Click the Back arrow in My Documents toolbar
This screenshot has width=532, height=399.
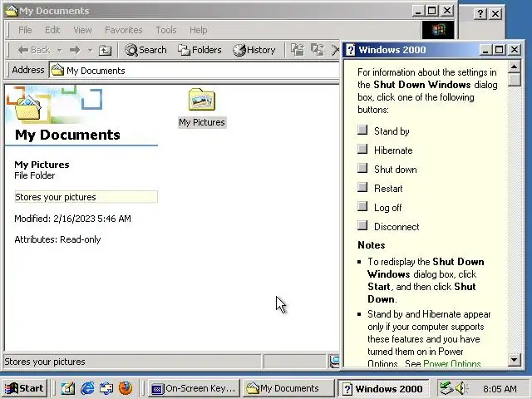(33, 50)
